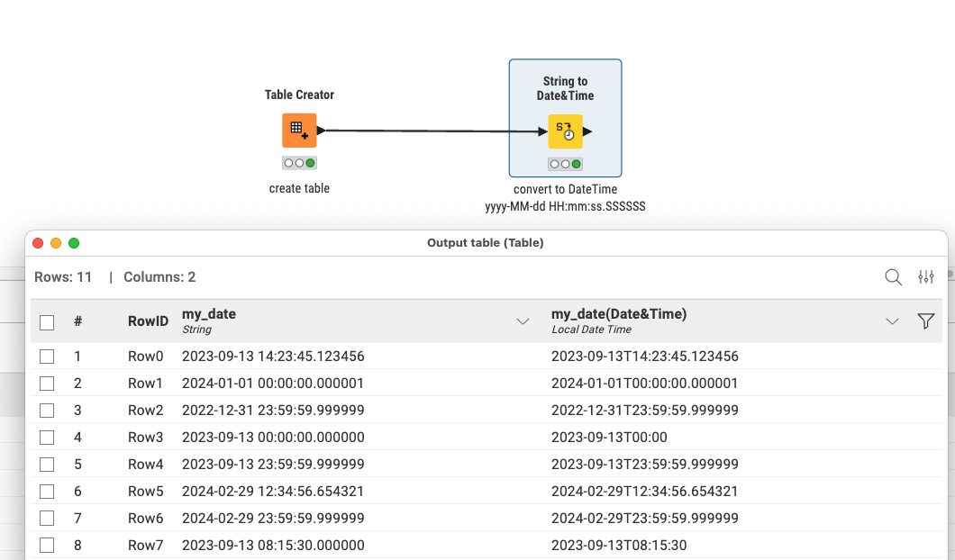Select the cell 2024-02-29T12:34:56.654321
Image resolution: width=955 pixels, height=560 pixels.
click(644, 492)
